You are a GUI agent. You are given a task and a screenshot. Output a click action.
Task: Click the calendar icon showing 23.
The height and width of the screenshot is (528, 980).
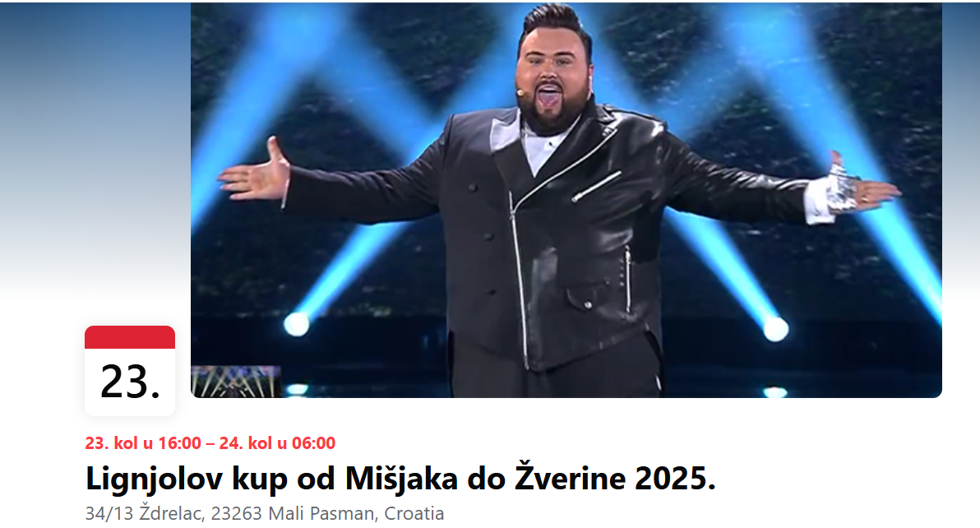(x=130, y=371)
